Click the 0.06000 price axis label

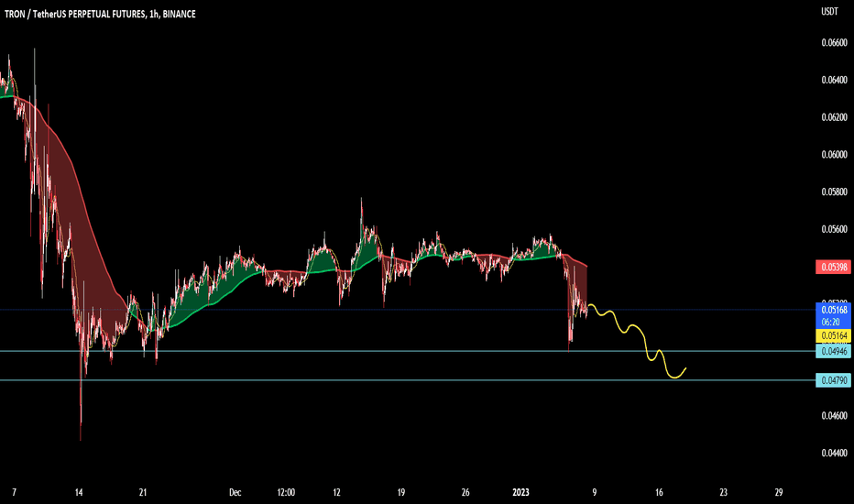click(x=835, y=155)
